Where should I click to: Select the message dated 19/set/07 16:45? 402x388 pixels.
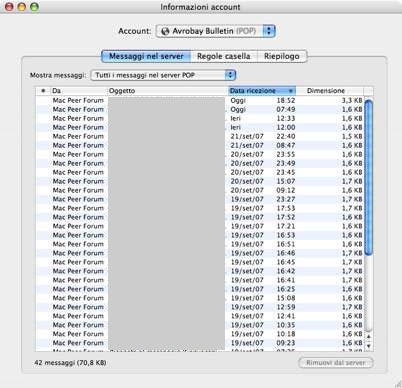[200, 262]
